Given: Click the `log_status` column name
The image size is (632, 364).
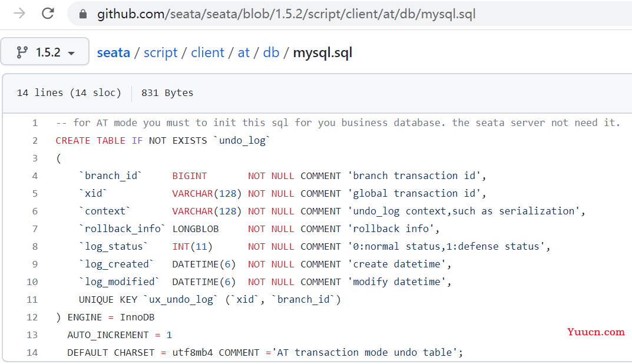Looking at the screenshot, I should (114, 246).
